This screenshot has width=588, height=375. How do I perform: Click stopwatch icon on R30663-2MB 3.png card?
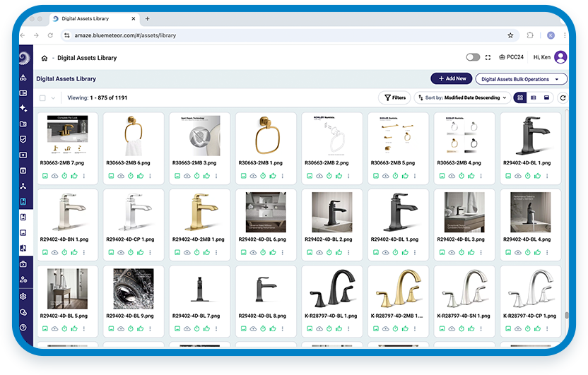click(197, 176)
